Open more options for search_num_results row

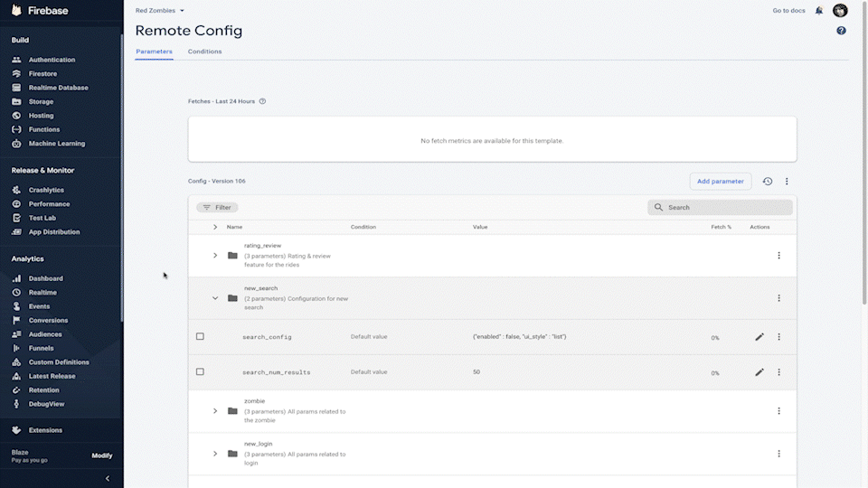point(778,372)
